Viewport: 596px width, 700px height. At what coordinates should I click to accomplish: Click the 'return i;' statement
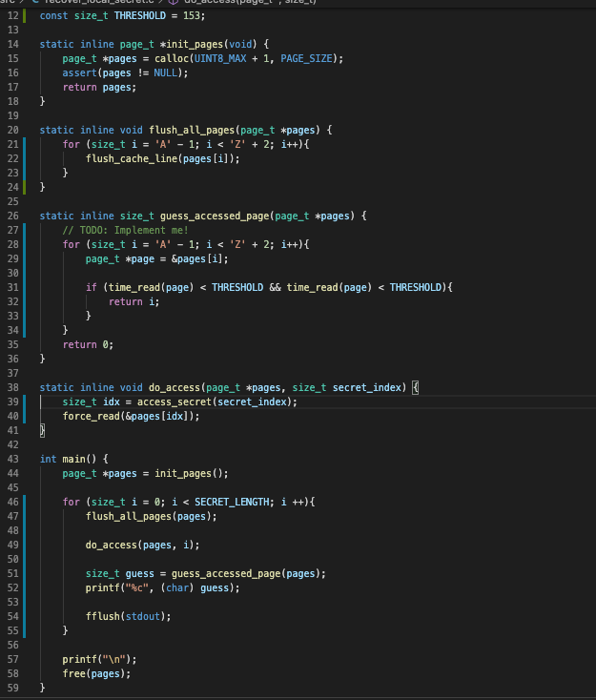point(126,301)
